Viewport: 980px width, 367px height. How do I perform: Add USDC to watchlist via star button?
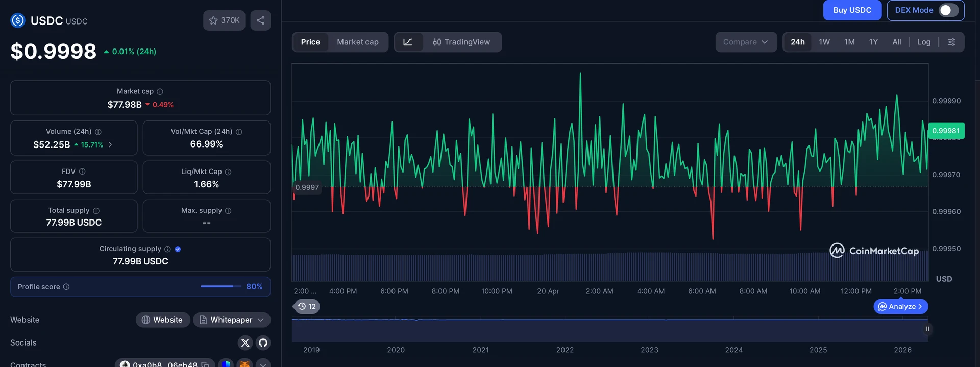(224, 20)
